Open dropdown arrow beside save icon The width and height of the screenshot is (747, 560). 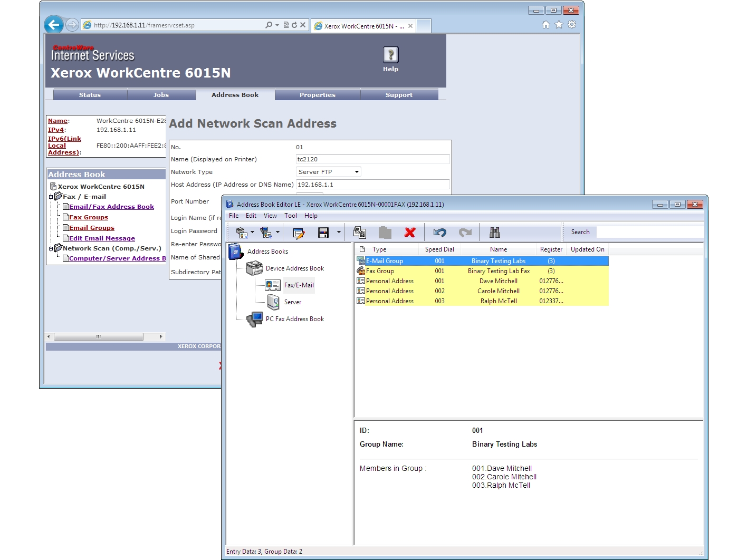339,233
